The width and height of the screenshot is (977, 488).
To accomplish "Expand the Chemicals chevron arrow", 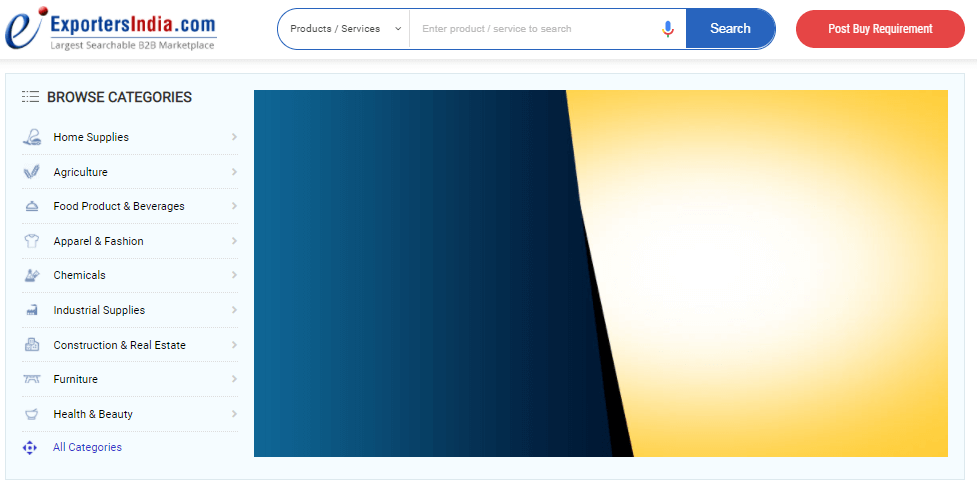I will 234,275.
